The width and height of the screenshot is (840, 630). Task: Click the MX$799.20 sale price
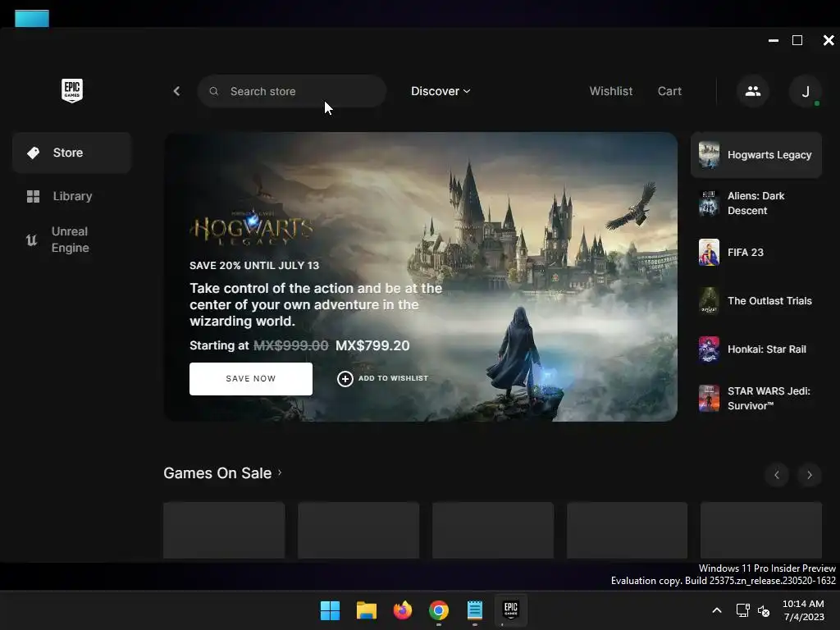(372, 345)
